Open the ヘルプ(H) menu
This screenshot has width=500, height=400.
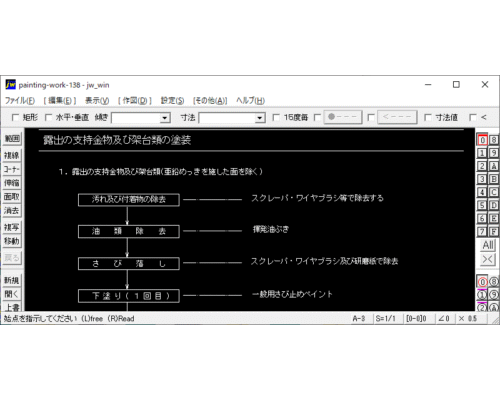point(250,100)
